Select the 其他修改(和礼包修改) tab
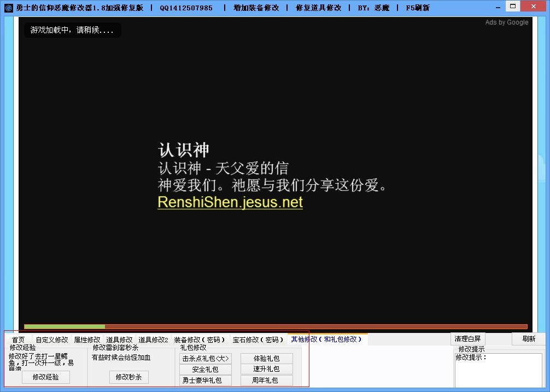 tap(326, 339)
